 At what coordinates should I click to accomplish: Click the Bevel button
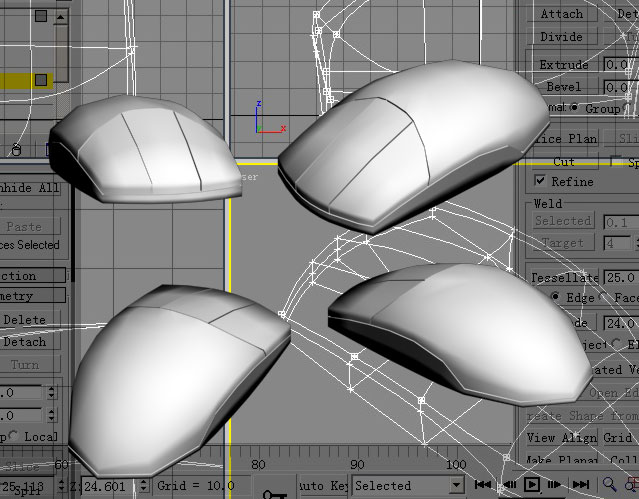click(x=563, y=87)
